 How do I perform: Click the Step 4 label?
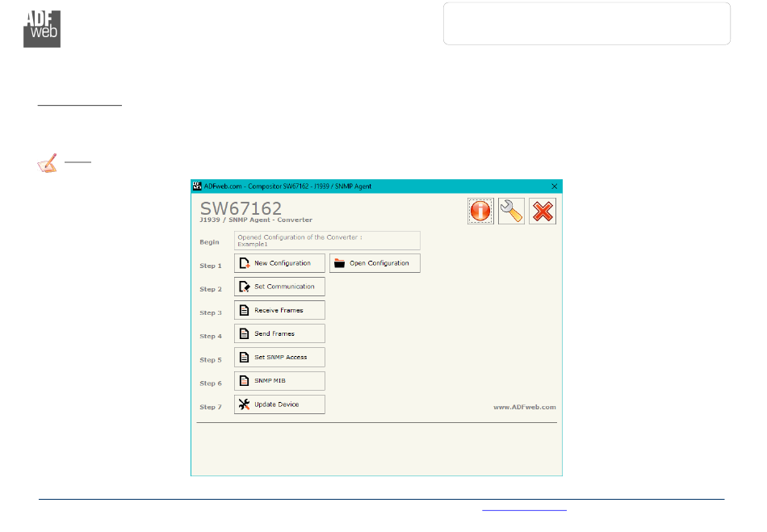pos(211,337)
